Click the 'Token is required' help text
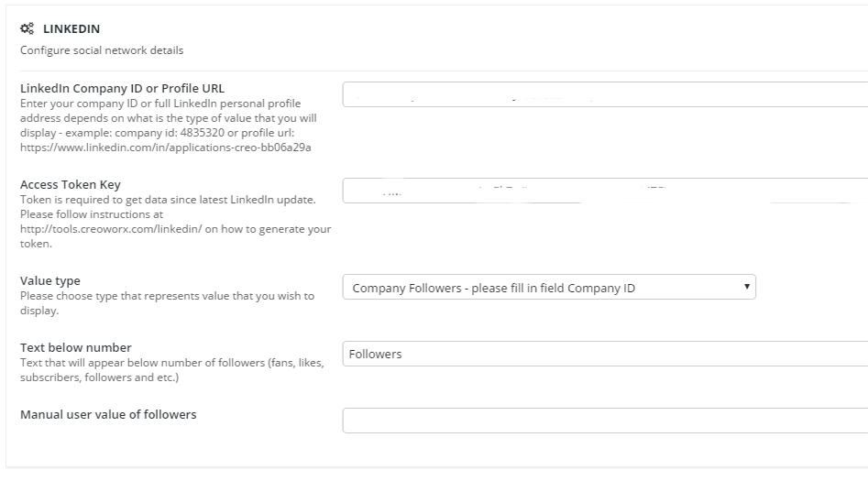 click(x=167, y=200)
